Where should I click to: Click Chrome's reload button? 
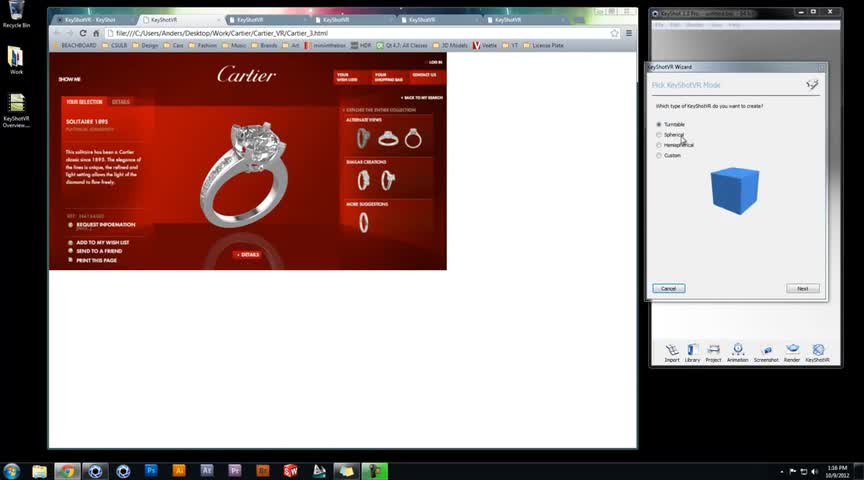pyautogui.click(x=83, y=33)
